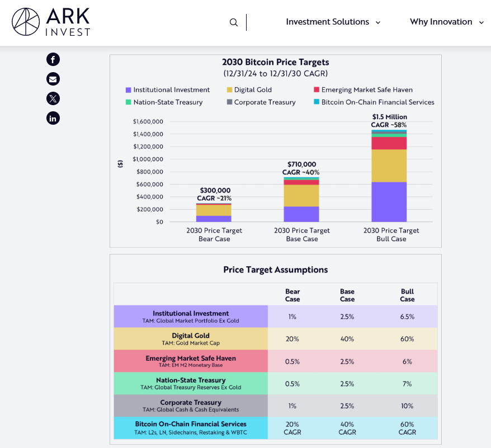This screenshot has height=448, width=491.
Task: Open the site search magnifier icon
Action: (234, 22)
